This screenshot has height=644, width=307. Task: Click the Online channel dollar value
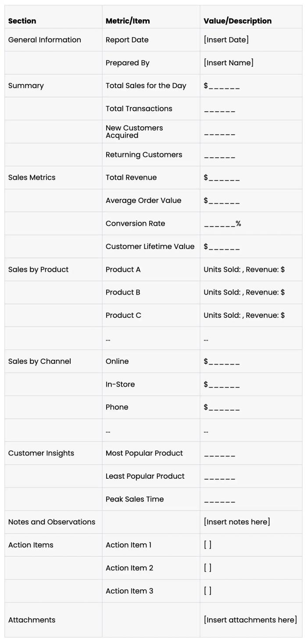pos(221,362)
